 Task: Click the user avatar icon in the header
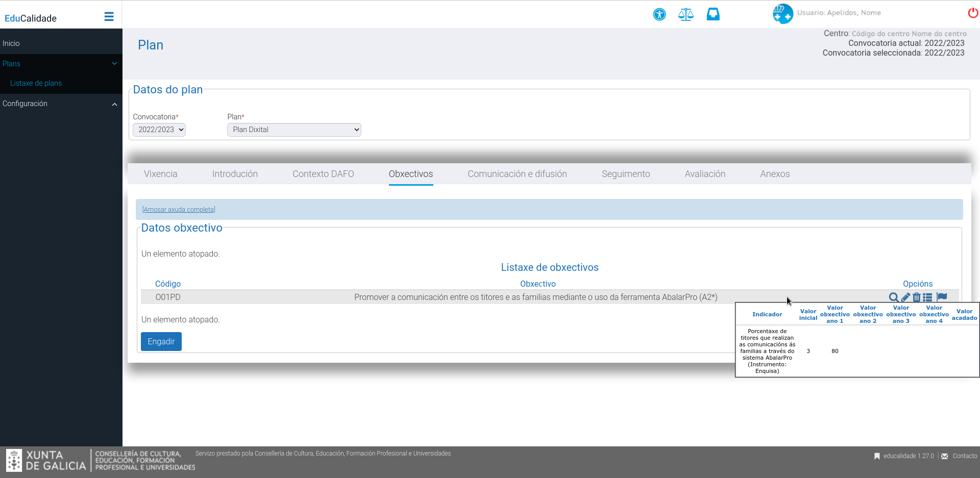pyautogui.click(x=783, y=13)
